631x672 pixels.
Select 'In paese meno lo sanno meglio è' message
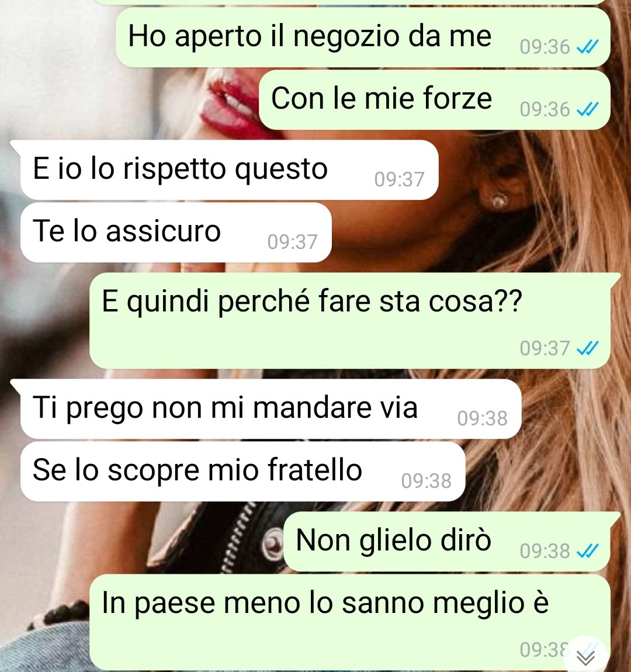tap(349, 622)
